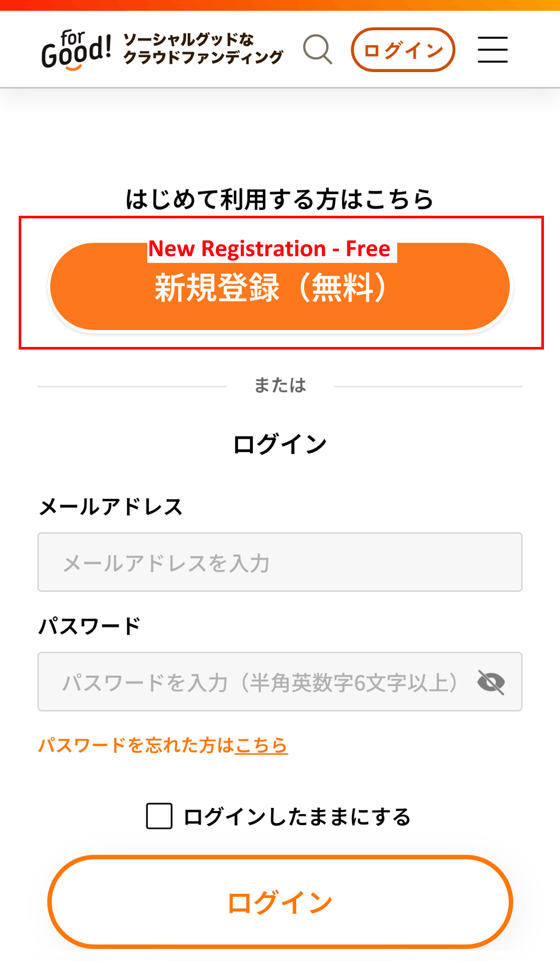
Task: Follow the underlined こちら password reset link
Action: 261,745
